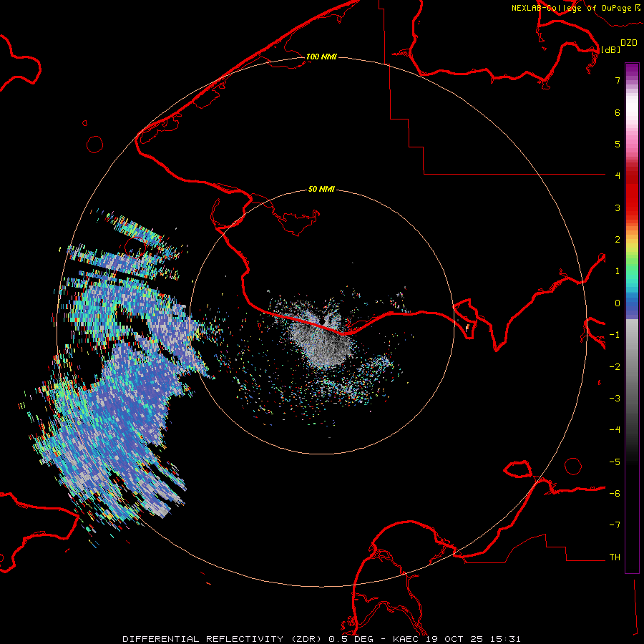Click the 3 value on the color scale
Screen dimensions: 644x644
[618, 208]
